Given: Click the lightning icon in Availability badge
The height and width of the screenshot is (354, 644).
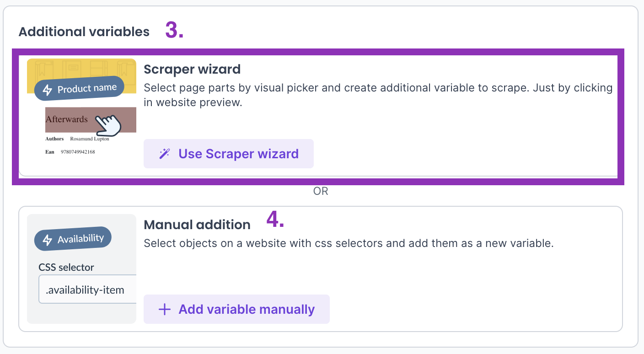Looking at the screenshot, I should click(x=47, y=240).
